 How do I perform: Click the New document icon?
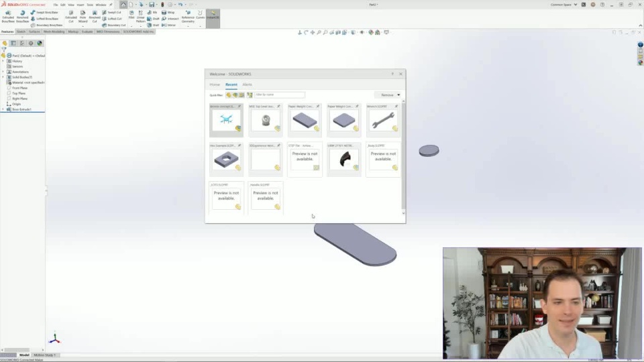pos(131,5)
